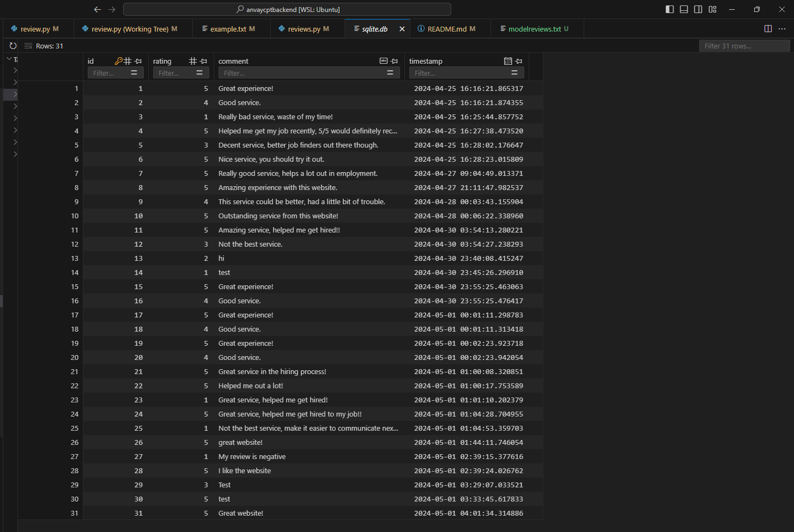Open id filter operator menu

[134, 73]
